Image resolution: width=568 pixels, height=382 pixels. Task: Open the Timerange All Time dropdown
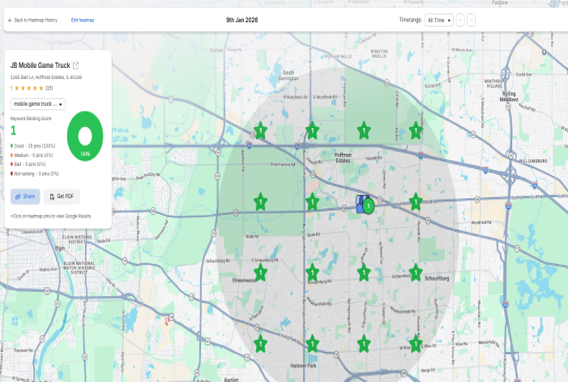[439, 20]
